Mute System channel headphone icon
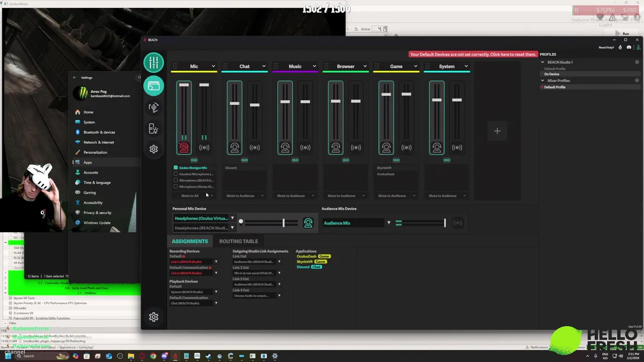Screen dimensions: 644x362 pyautogui.click(x=437, y=148)
